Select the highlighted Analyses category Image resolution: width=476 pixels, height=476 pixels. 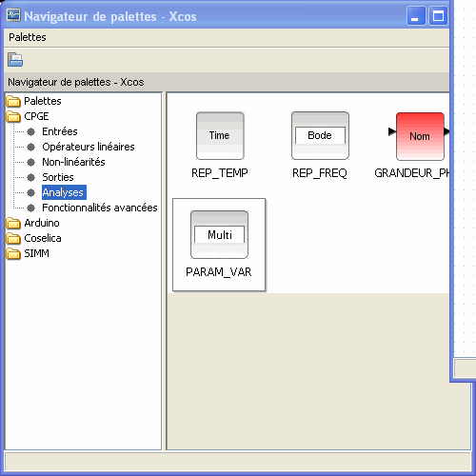(x=64, y=192)
